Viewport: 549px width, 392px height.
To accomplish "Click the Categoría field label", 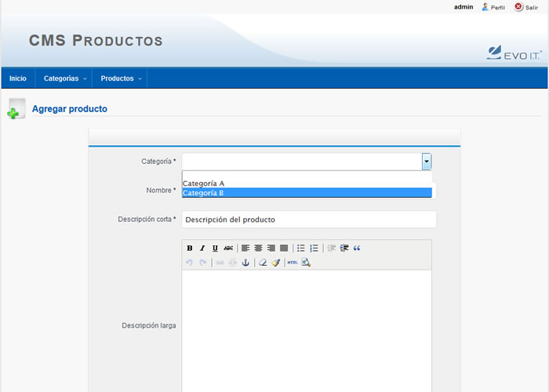I will pyautogui.click(x=158, y=162).
